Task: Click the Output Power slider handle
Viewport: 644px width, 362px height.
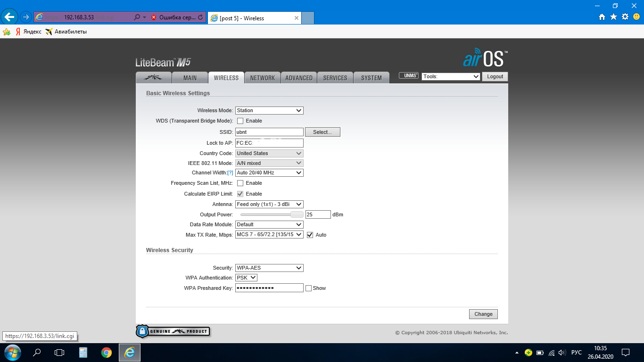Action: point(297,215)
